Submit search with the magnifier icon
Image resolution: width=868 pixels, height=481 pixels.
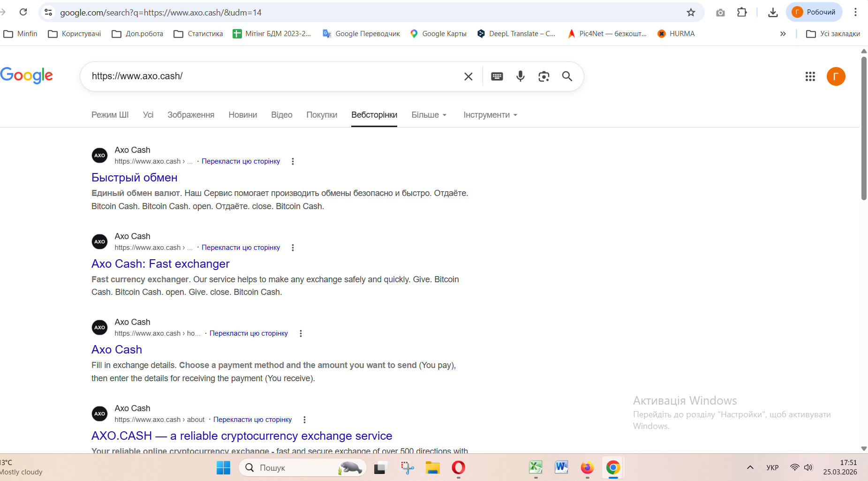coord(567,76)
